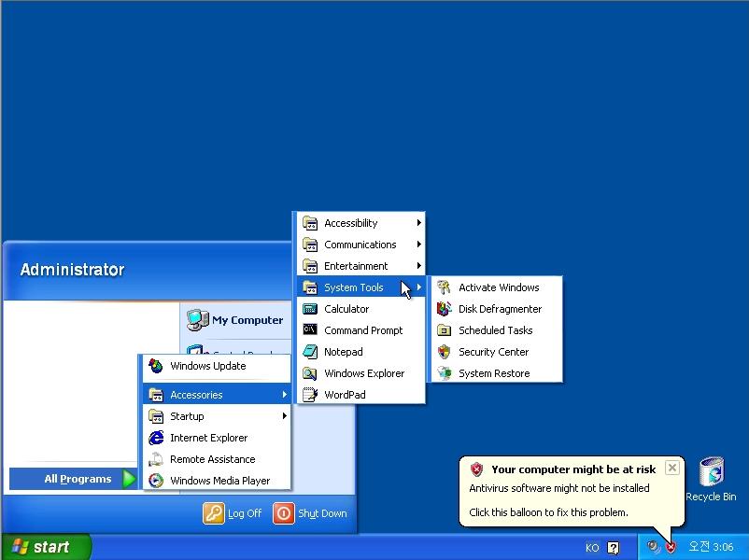
Task: Click the Windows Update icon
Action: tap(156, 366)
